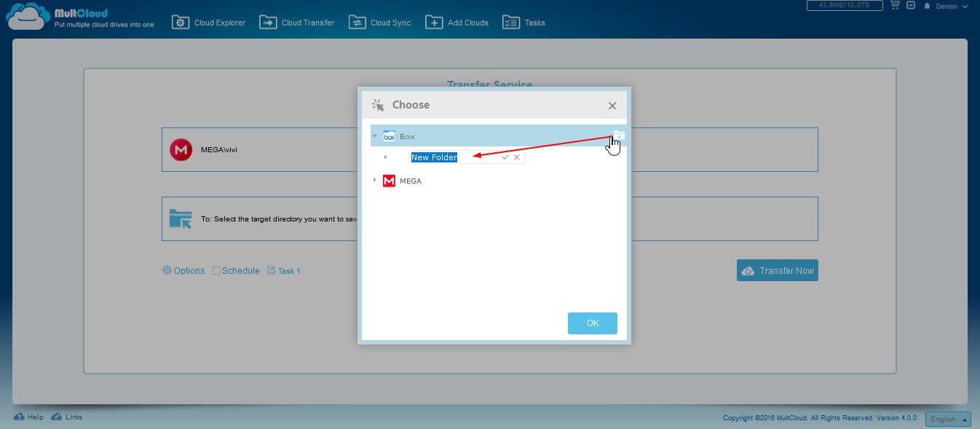The height and width of the screenshot is (429, 980).
Task: Open the English language dropdown
Action: tap(948, 420)
